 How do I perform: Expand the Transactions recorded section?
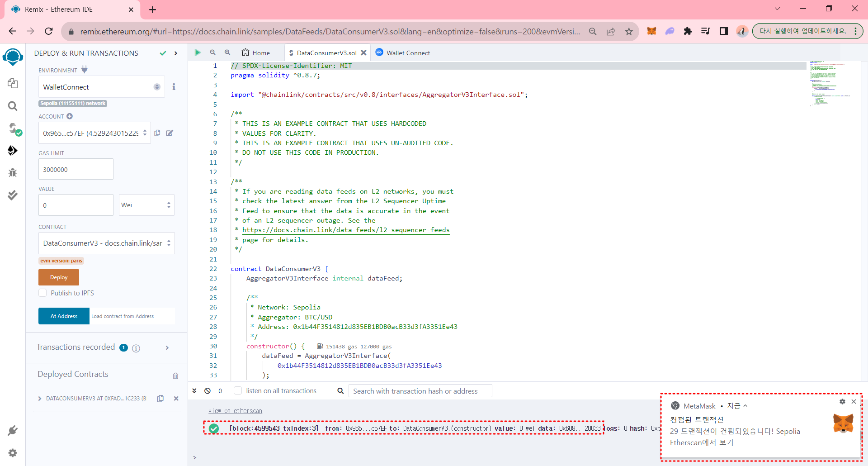(167, 348)
